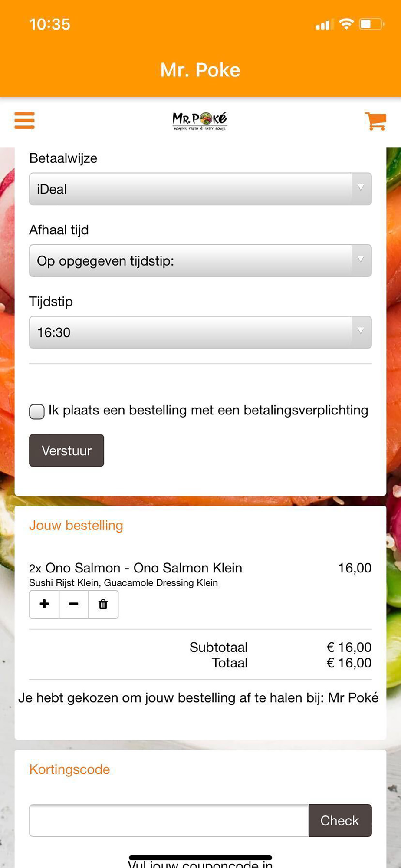Focus the Kortingscode input field
The image size is (401, 868).
(169, 820)
